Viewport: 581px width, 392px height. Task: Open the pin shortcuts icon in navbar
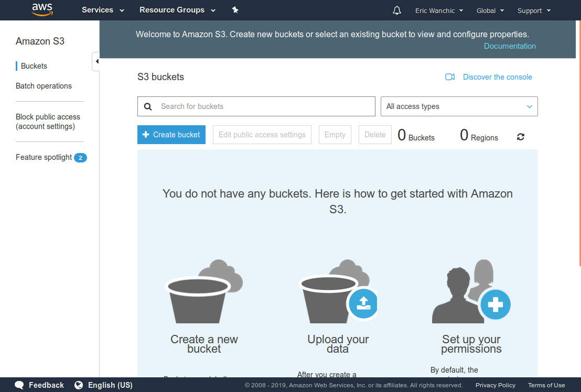point(235,10)
